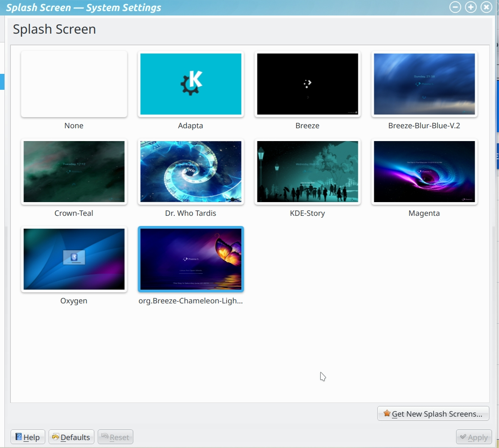Select the Breeze splash screen thumbnail
The width and height of the screenshot is (499, 448).
coord(307,84)
